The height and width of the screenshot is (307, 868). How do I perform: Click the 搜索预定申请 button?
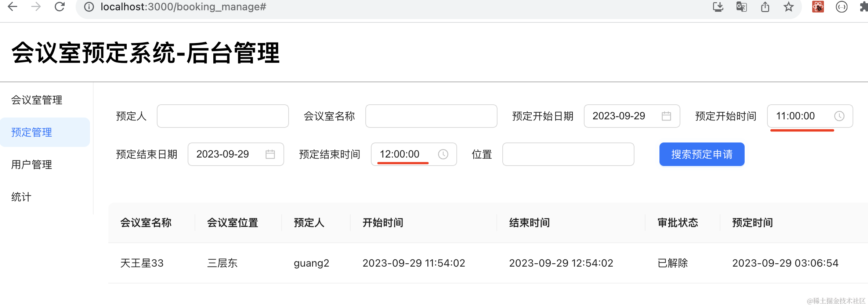[702, 154]
